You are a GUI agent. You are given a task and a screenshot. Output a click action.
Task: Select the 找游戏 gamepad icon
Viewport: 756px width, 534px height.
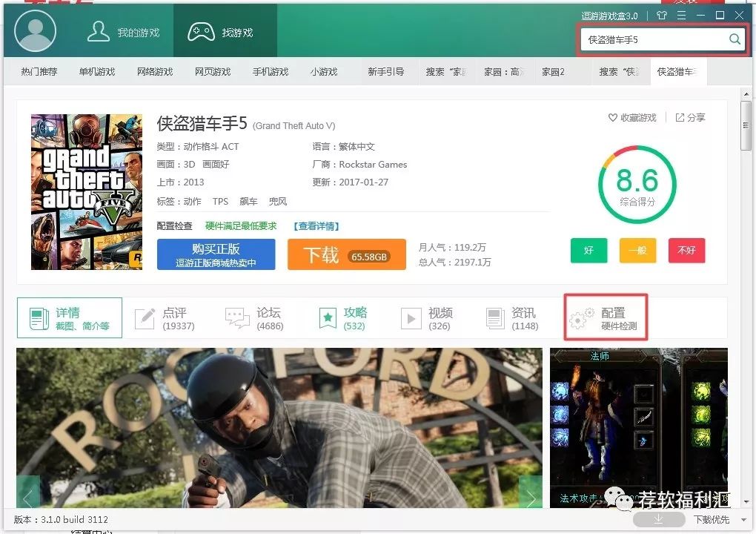[202, 30]
